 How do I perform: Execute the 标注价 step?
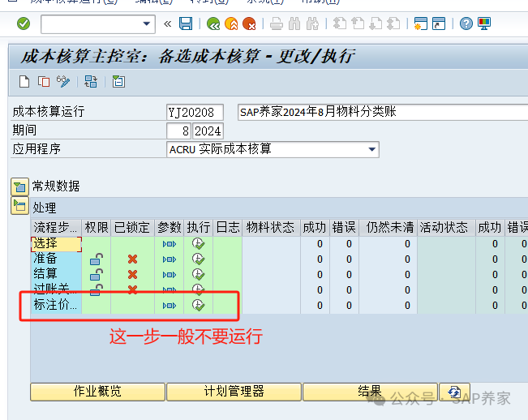pos(199,305)
